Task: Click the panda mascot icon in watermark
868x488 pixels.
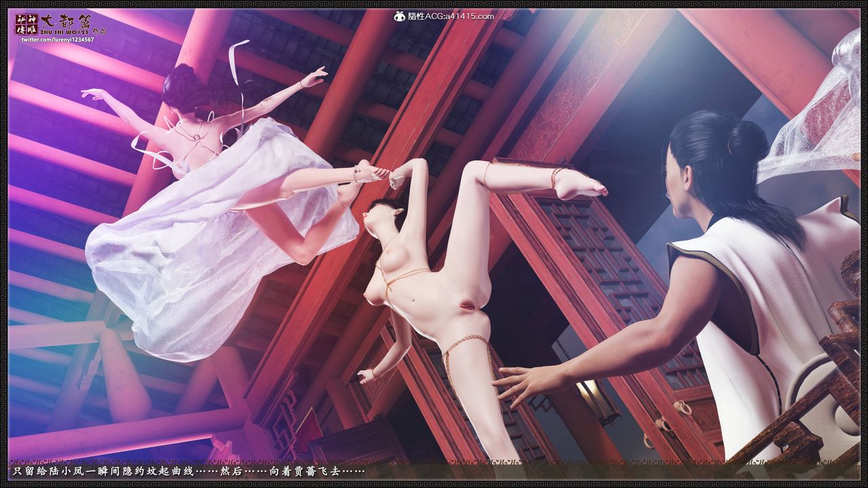Action: (x=399, y=16)
